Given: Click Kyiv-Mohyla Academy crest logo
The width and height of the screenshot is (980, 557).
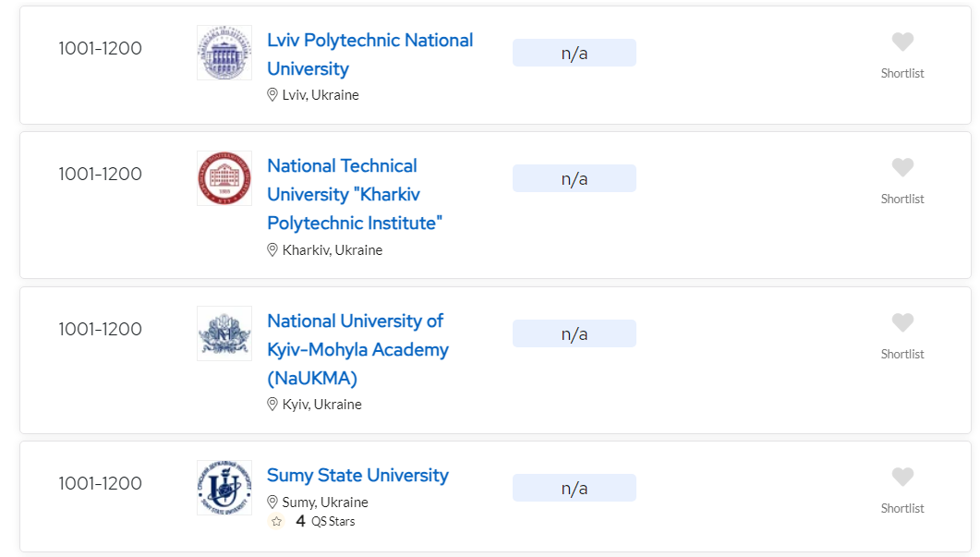Looking at the screenshot, I should tap(224, 333).
